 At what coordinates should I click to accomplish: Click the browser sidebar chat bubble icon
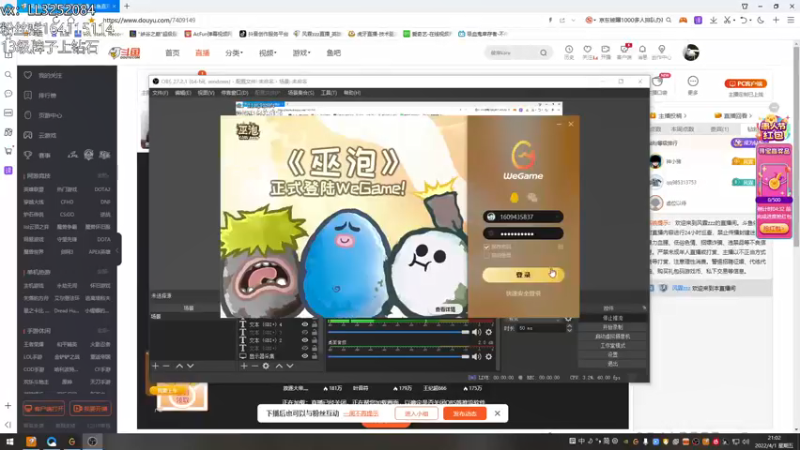[x=8, y=94]
